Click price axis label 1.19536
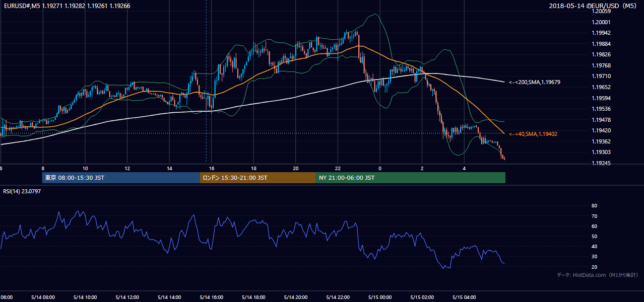Viewport: 644px width, 302px height. tap(602, 109)
